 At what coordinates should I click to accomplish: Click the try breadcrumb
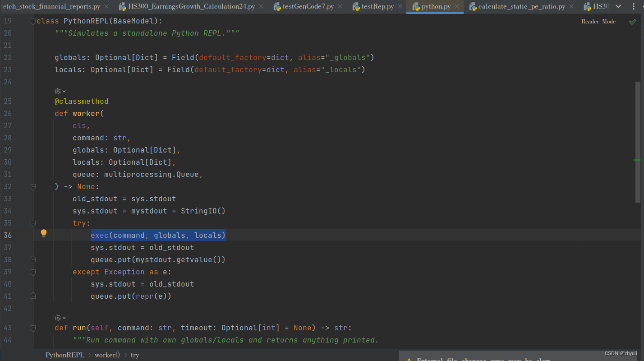(x=135, y=355)
